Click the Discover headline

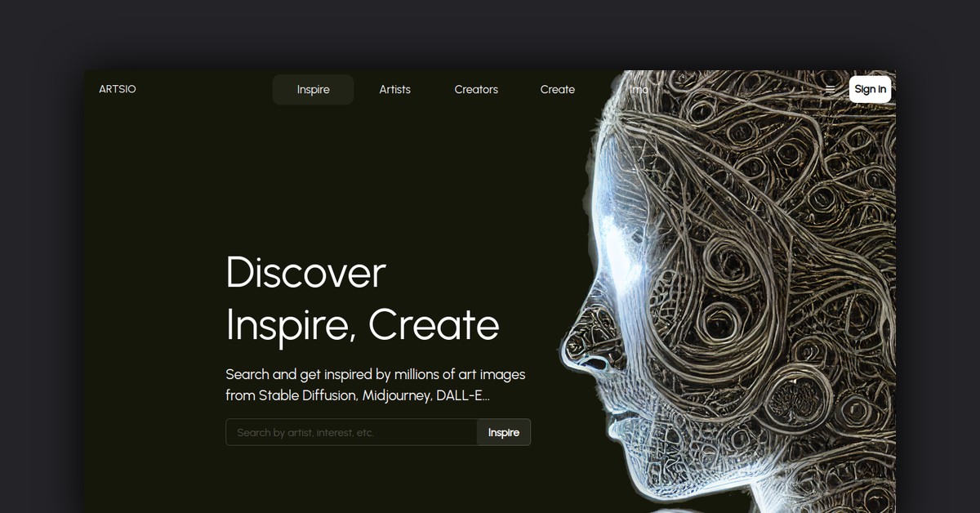tap(305, 274)
